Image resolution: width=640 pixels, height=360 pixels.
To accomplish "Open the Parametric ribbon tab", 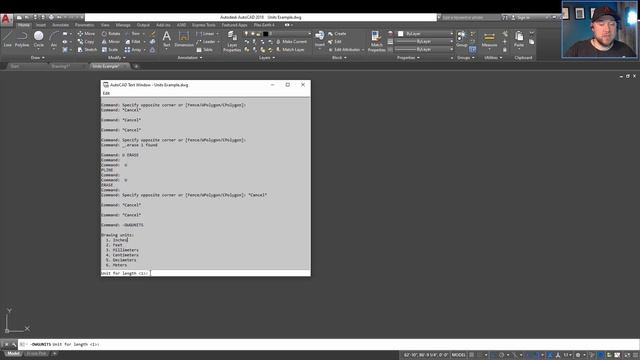I will tap(84, 25).
